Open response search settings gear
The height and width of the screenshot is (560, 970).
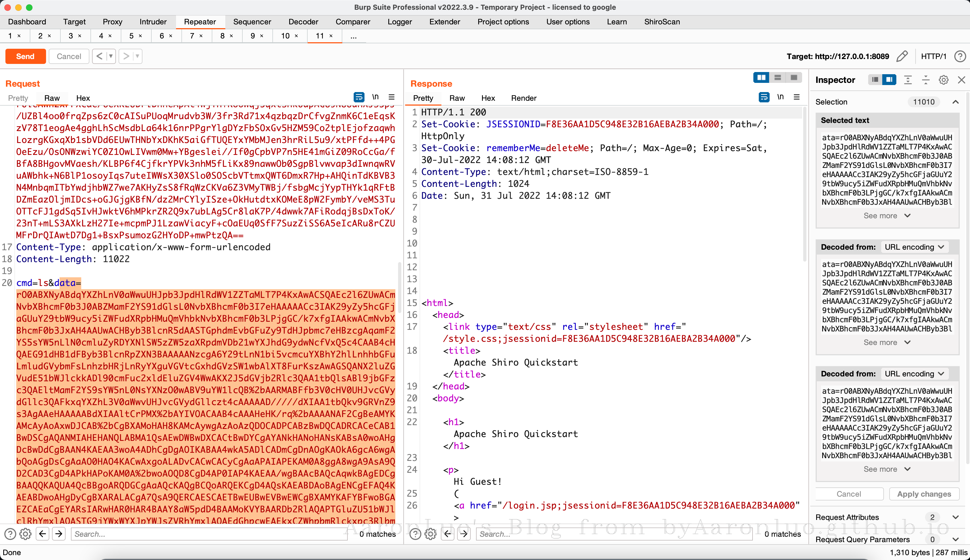[430, 534]
